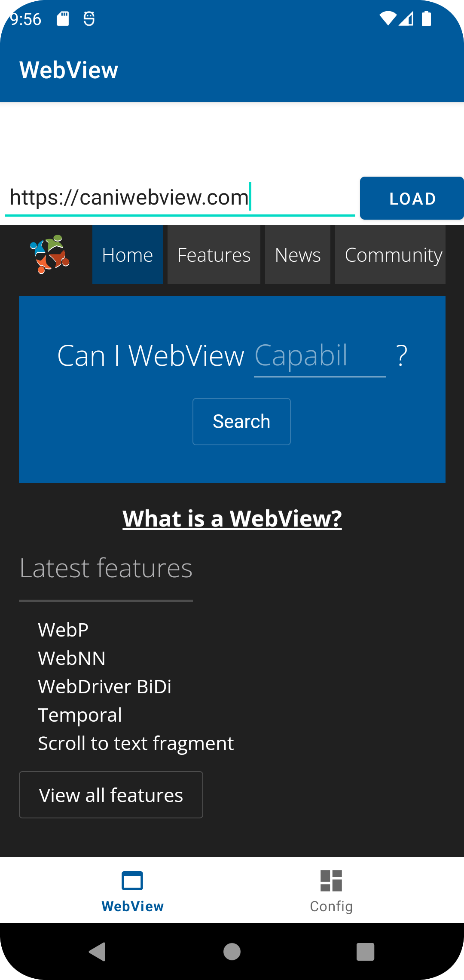Viewport: 464px width, 980px height.
Task: Go to the Community navigation tab
Action: (x=390, y=255)
